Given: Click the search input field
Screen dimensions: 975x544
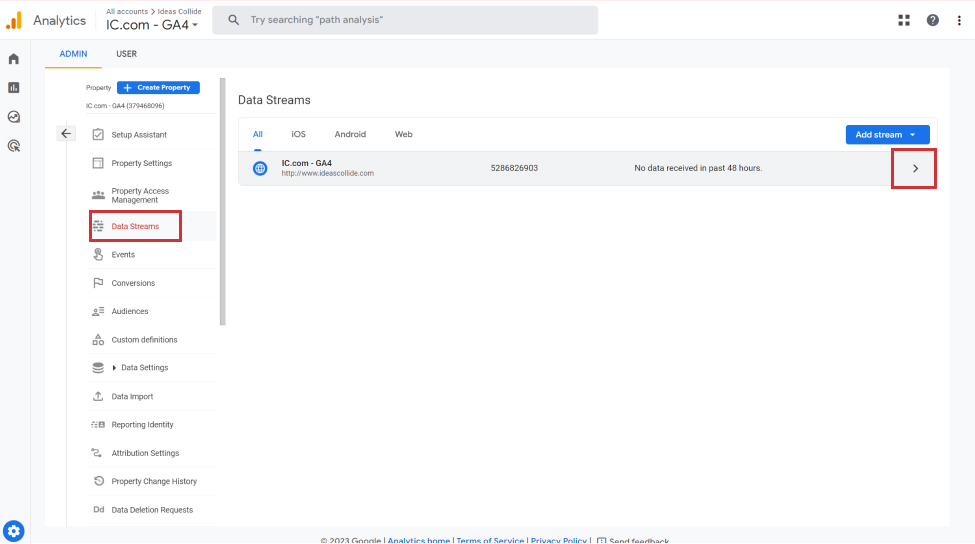Looking at the screenshot, I should [x=405, y=20].
